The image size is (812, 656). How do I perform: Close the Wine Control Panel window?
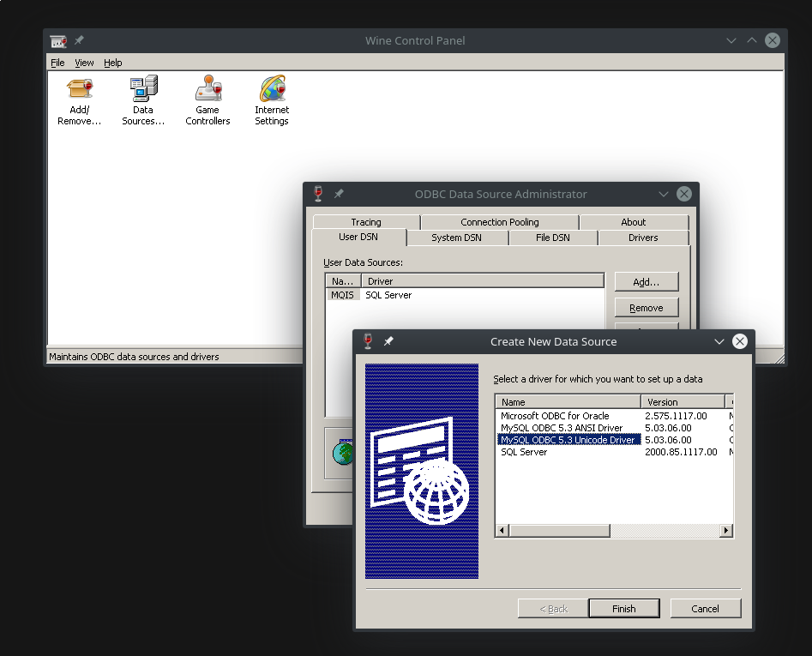(x=772, y=40)
